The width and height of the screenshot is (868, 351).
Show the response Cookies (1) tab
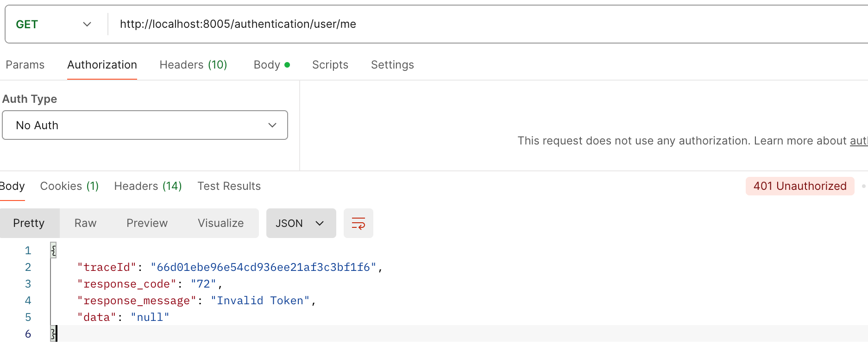[x=69, y=186]
